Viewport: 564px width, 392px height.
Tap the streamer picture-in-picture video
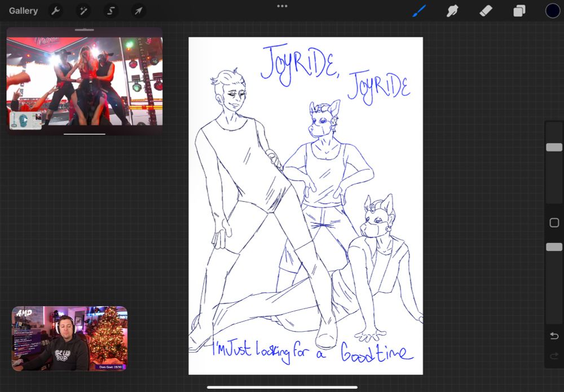pyautogui.click(x=69, y=338)
